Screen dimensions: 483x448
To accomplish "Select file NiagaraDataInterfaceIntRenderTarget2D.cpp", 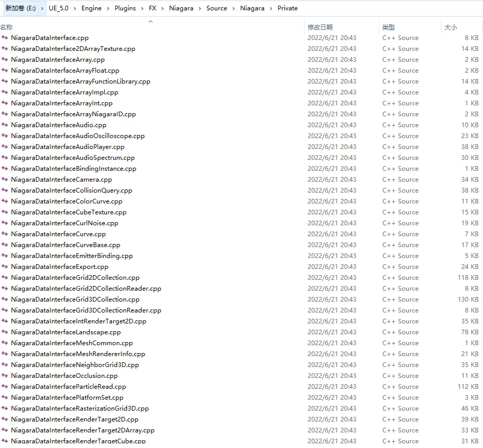I will click(78, 321).
